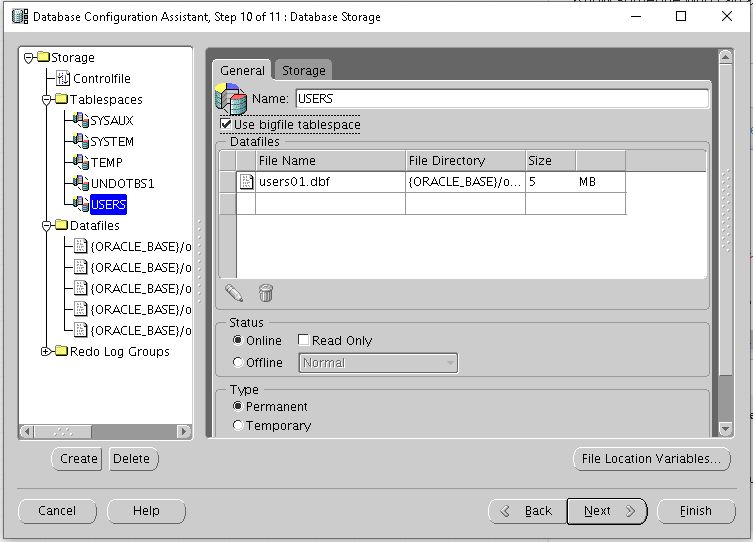Image resolution: width=753 pixels, height=542 pixels.
Task: Click the Size column header
Action: point(550,160)
